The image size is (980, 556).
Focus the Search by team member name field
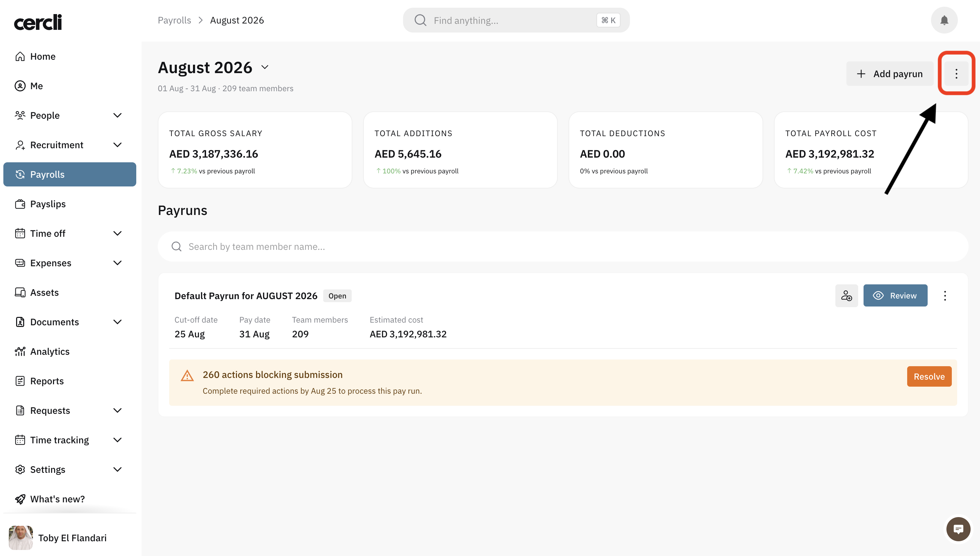click(563, 247)
